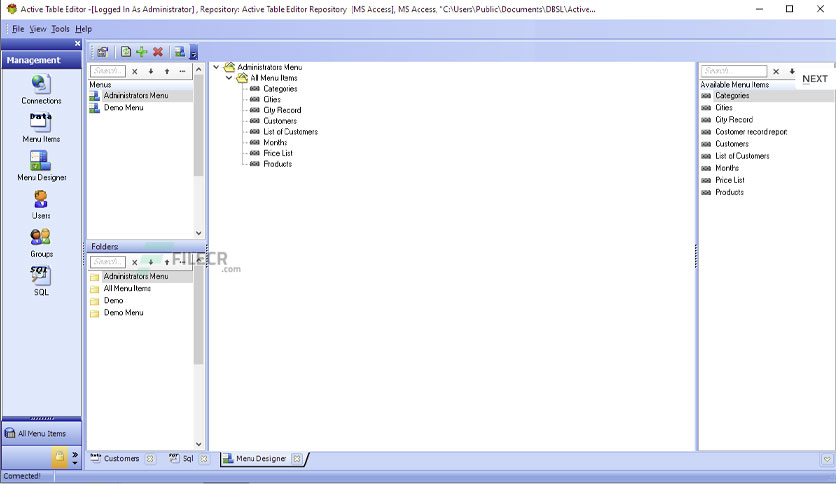Image resolution: width=836 pixels, height=484 pixels.
Task: Select the Demo Menu folder
Action: click(141, 313)
